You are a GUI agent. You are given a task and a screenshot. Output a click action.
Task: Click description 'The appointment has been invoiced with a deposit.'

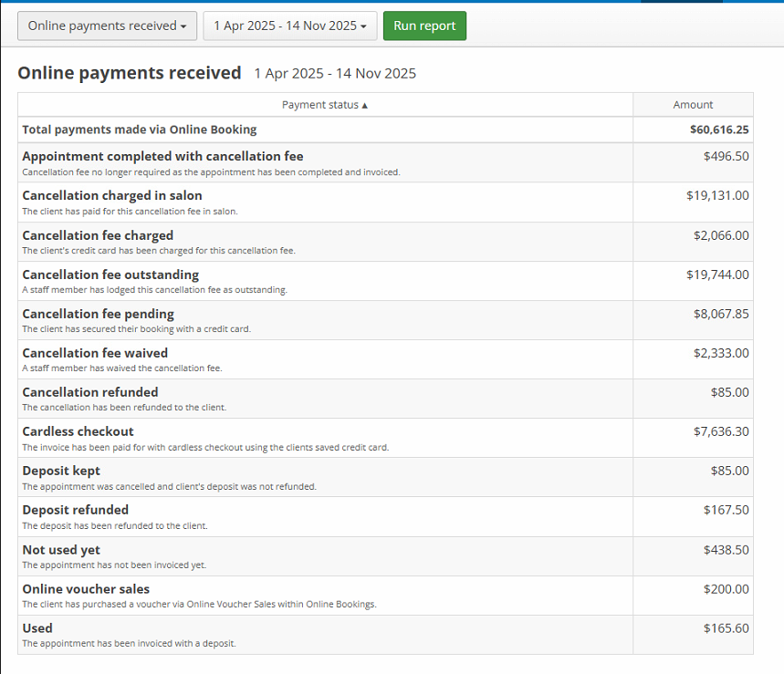tap(129, 644)
